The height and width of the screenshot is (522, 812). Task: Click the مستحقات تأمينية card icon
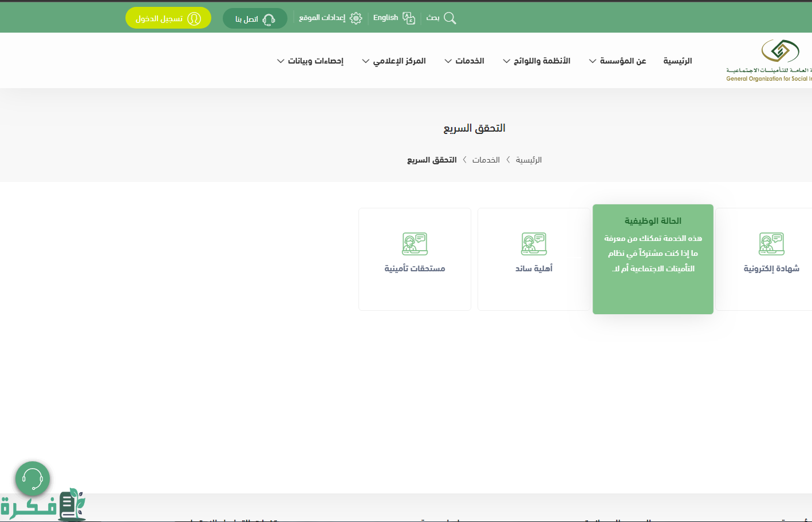pos(415,244)
